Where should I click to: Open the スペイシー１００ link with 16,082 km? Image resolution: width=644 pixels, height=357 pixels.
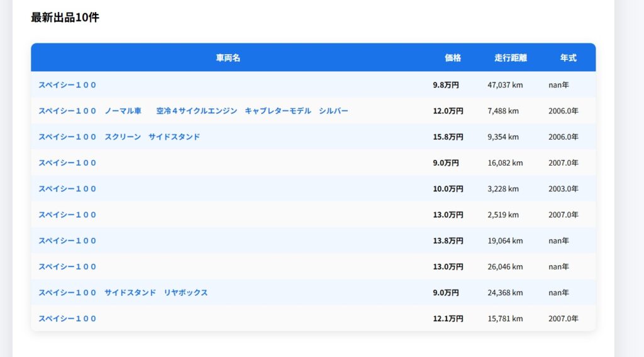click(67, 163)
